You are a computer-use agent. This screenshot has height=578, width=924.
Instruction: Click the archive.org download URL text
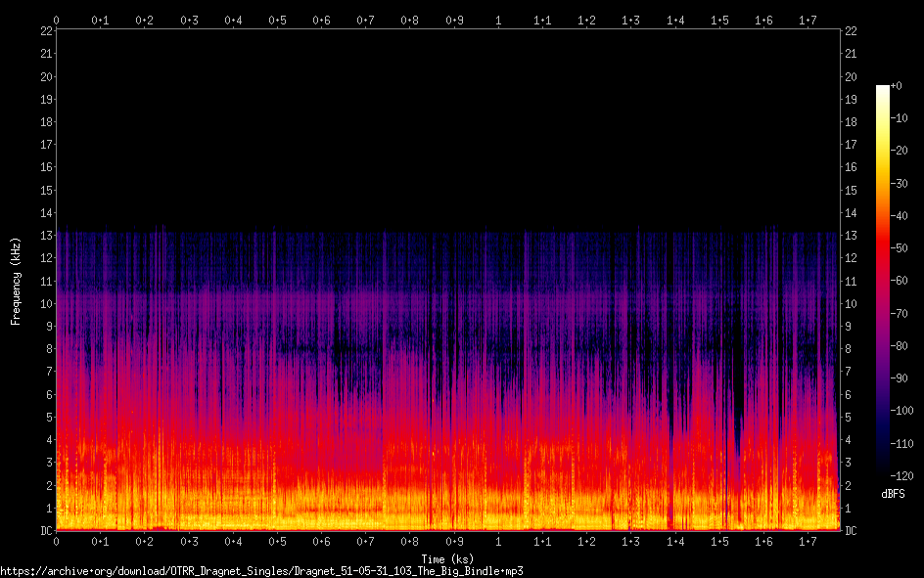click(260, 571)
